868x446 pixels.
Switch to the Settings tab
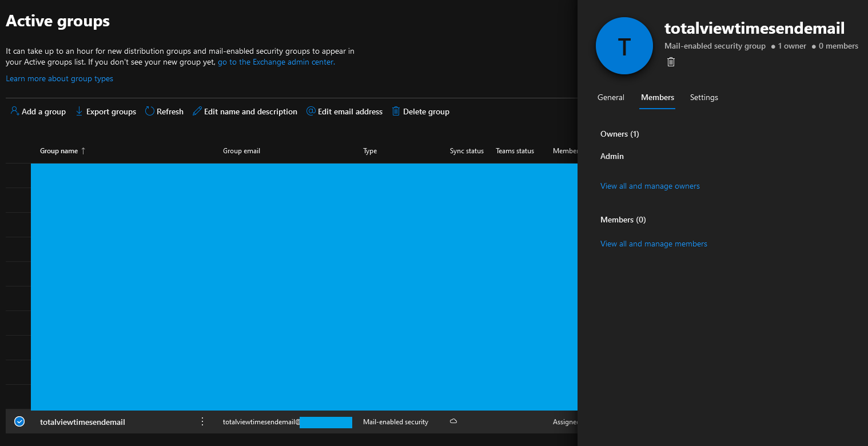coord(704,97)
